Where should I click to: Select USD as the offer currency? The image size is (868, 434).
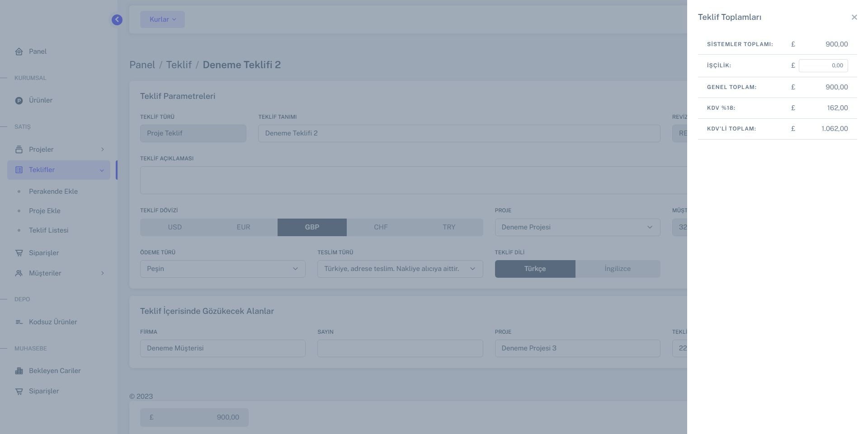[175, 228]
